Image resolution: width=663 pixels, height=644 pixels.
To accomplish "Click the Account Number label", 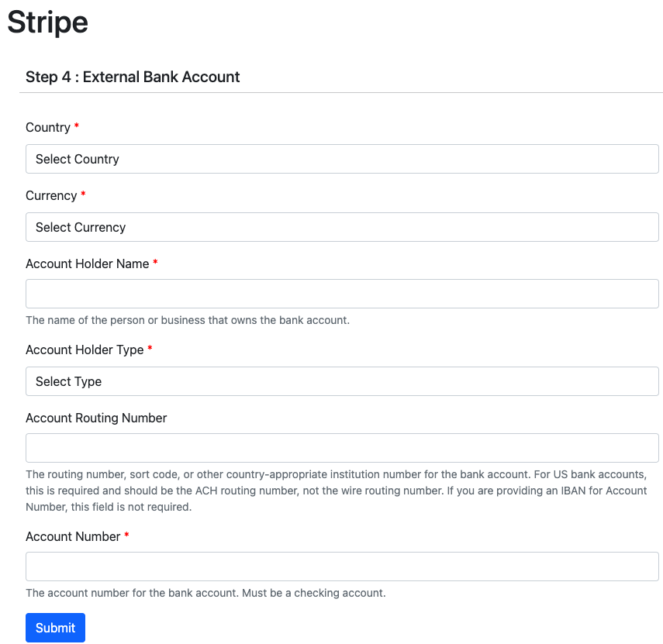I will (73, 536).
